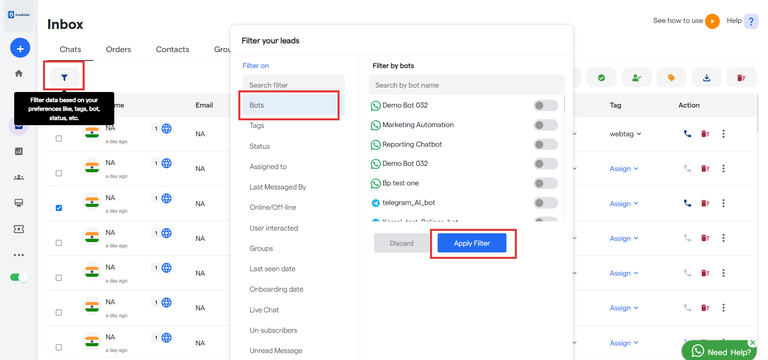The height and width of the screenshot is (360, 768).
Task: Click the funnel filter icon button
Action: point(64,77)
